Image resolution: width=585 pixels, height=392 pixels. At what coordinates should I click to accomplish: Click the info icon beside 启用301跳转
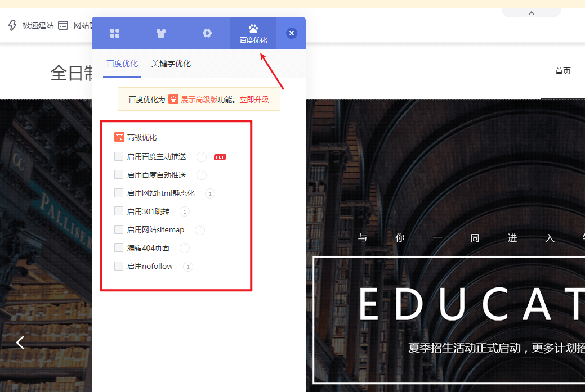pos(185,211)
